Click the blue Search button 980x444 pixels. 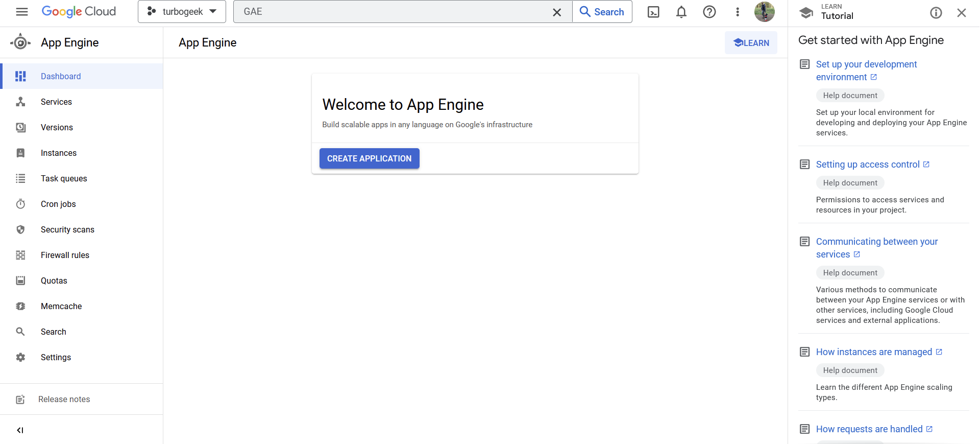click(x=602, y=12)
